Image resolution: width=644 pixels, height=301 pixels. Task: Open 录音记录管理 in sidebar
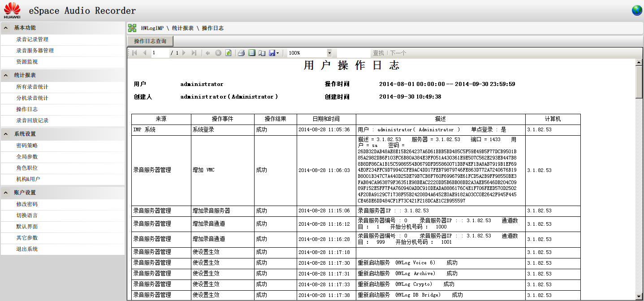click(32, 39)
